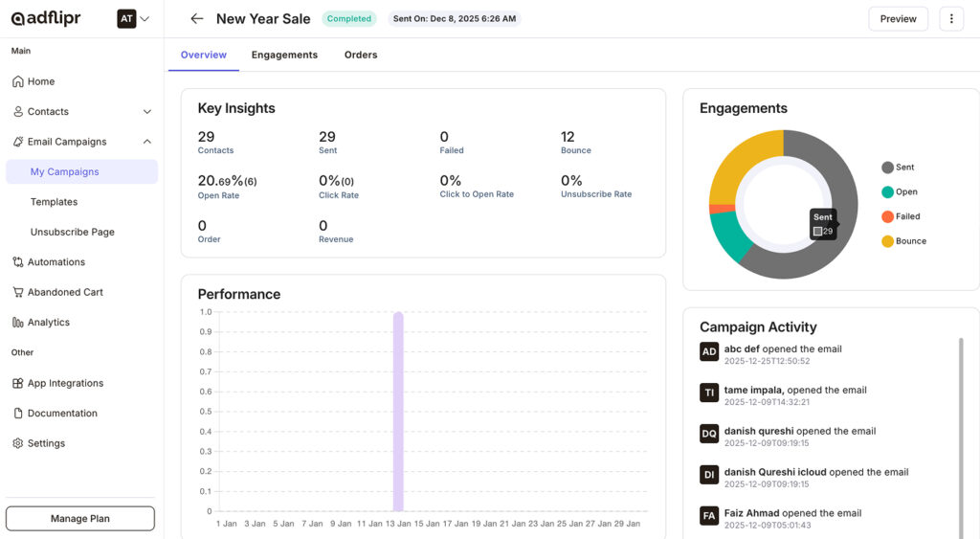
Task: Open Analytics via its chart icon
Action: click(x=18, y=323)
